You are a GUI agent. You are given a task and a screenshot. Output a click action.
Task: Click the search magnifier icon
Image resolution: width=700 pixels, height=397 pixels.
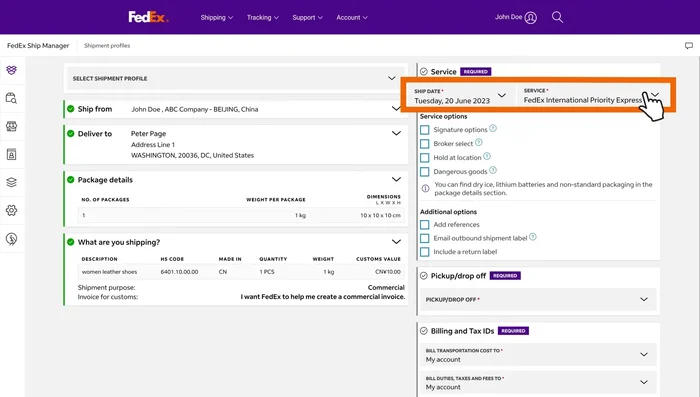[x=557, y=17]
